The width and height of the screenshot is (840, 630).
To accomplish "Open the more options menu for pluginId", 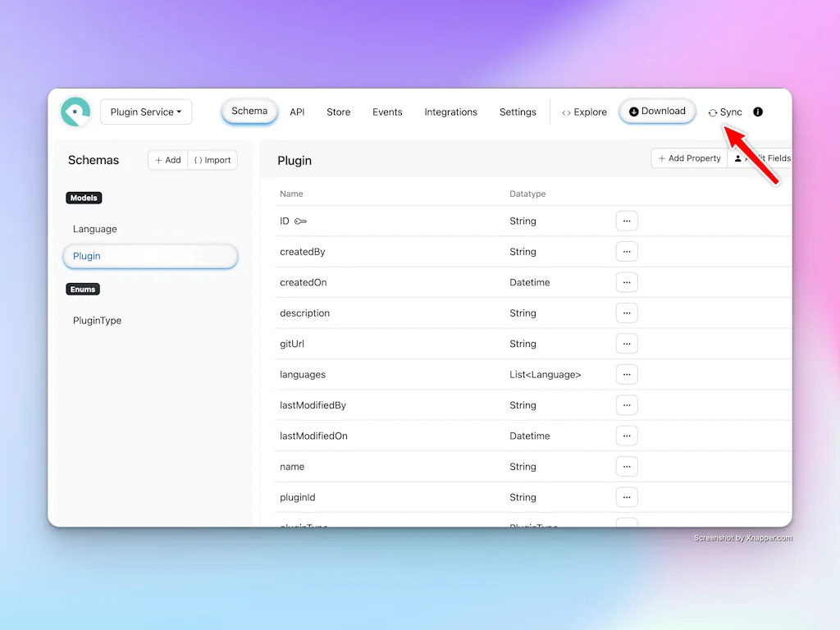I will point(627,497).
